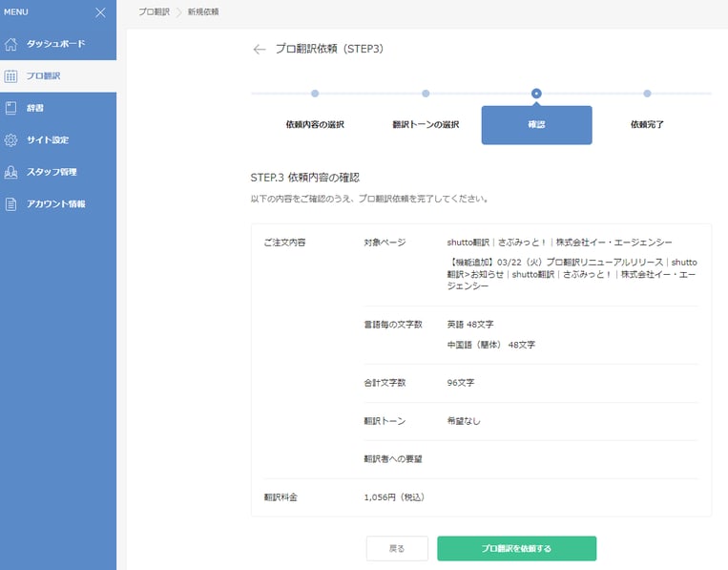Click the 【機能追加】03/22 target page entry
The image size is (728, 570).
coord(572,274)
